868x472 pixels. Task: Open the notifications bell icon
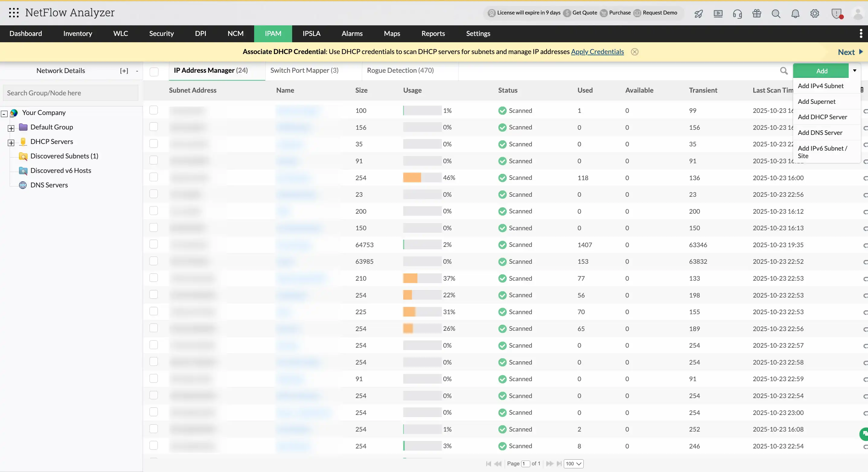pos(795,14)
